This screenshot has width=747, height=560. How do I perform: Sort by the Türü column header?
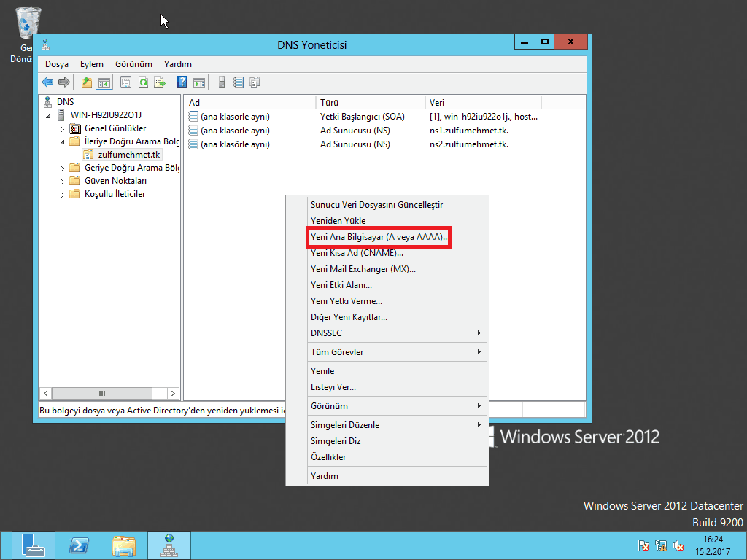pyautogui.click(x=370, y=102)
